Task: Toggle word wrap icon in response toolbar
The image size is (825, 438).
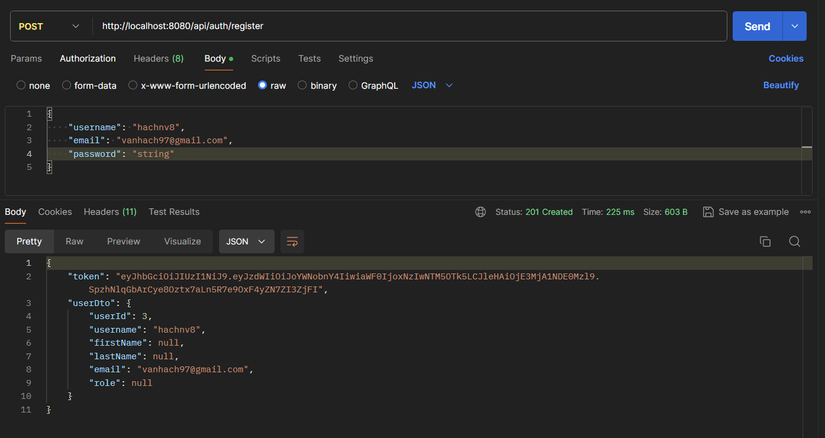Action: coord(293,242)
